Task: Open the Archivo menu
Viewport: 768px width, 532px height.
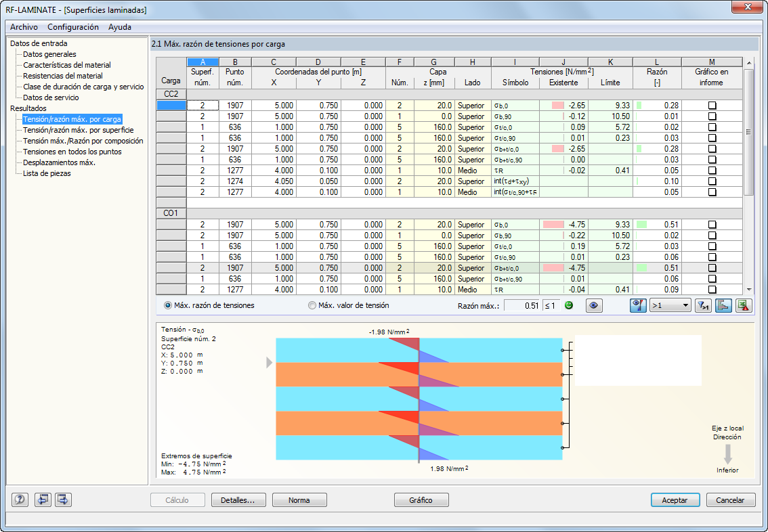Action: pyautogui.click(x=24, y=27)
